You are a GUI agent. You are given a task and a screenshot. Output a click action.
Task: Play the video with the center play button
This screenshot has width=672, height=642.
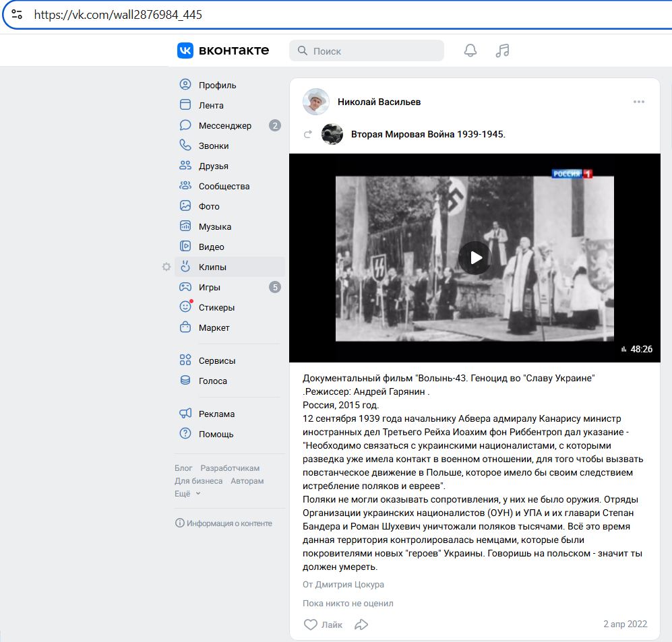(475, 258)
